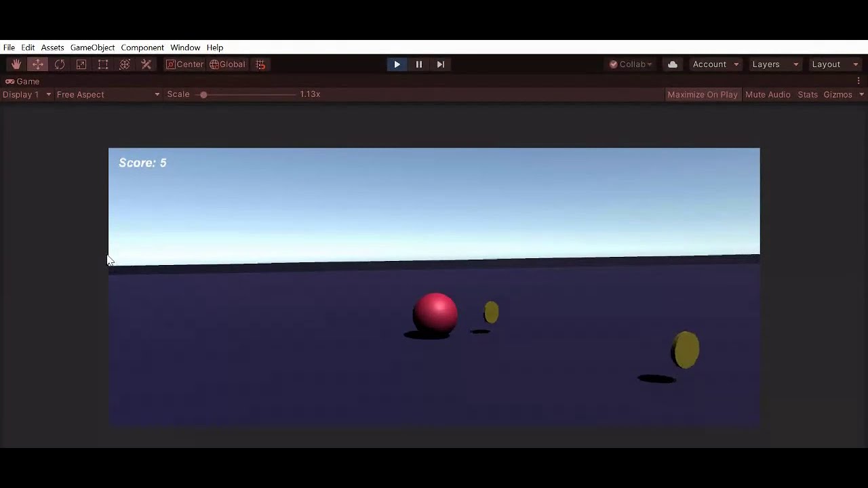This screenshot has width=868, height=488.
Task: Select the Hand tool
Action: [x=16, y=64]
